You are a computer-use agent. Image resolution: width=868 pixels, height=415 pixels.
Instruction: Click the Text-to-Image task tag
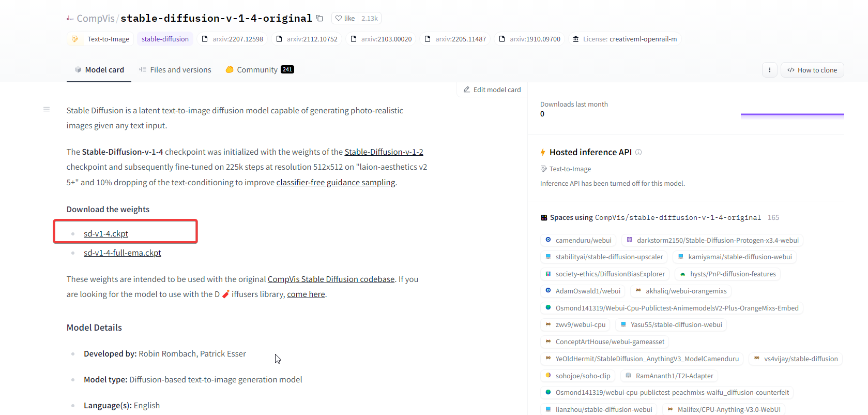tap(101, 39)
